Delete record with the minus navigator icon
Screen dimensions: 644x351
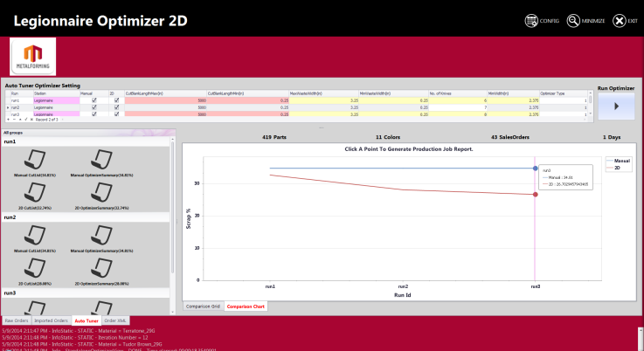14,120
